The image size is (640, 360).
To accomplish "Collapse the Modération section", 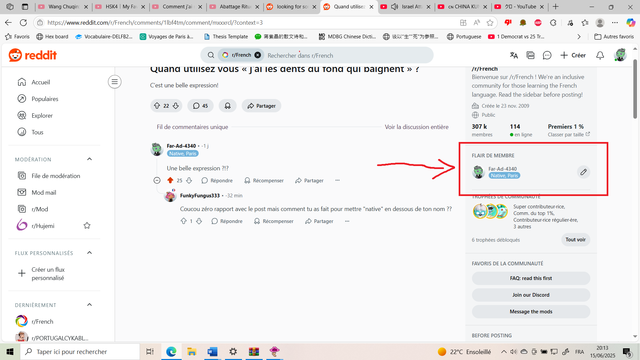I will (89, 159).
